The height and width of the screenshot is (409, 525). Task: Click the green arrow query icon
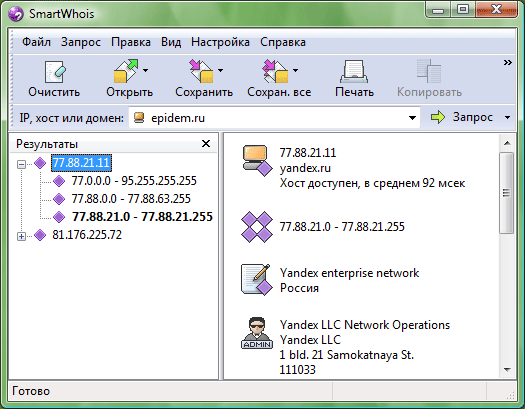[x=438, y=117]
